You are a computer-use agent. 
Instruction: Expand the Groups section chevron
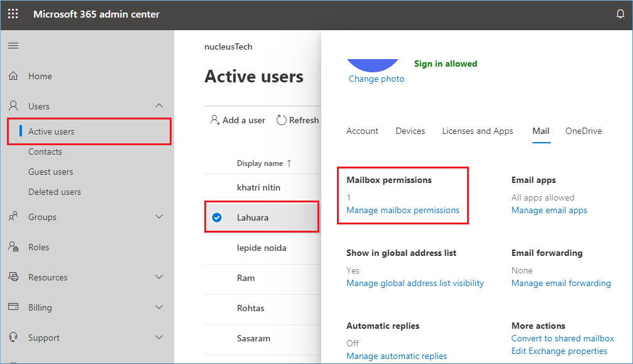[159, 217]
